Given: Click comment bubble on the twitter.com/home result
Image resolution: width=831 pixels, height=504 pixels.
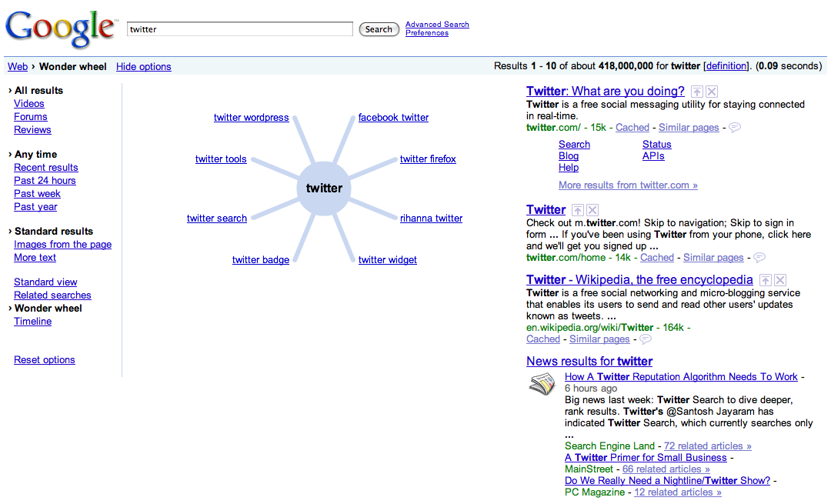Looking at the screenshot, I should (x=759, y=258).
